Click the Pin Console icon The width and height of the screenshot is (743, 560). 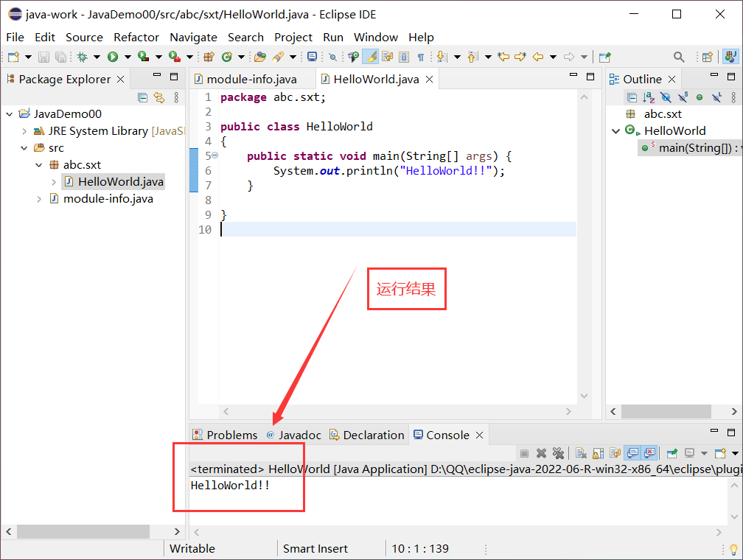coord(672,453)
